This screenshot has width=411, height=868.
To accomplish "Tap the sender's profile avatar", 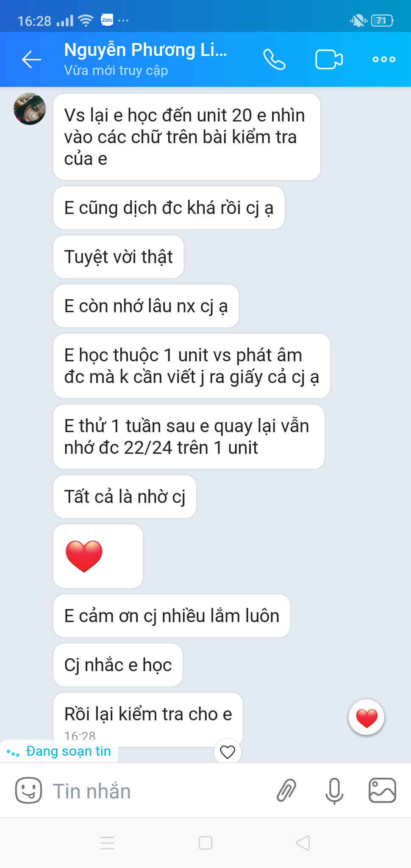I will 30,109.
